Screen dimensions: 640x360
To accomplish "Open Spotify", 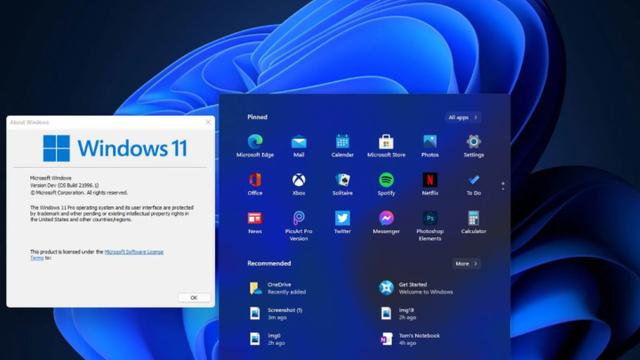I will coord(386,184).
